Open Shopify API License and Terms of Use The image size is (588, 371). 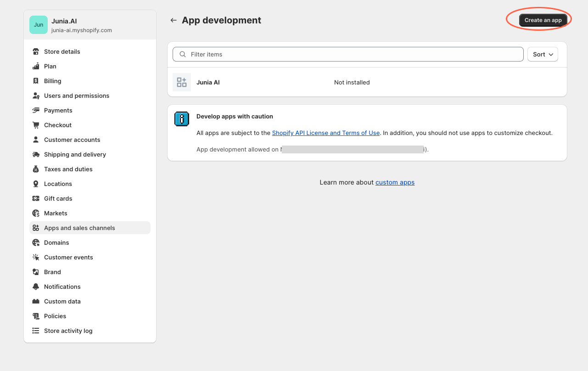click(325, 133)
